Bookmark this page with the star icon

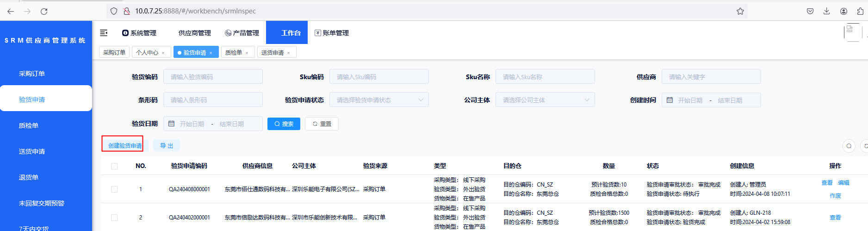click(740, 11)
